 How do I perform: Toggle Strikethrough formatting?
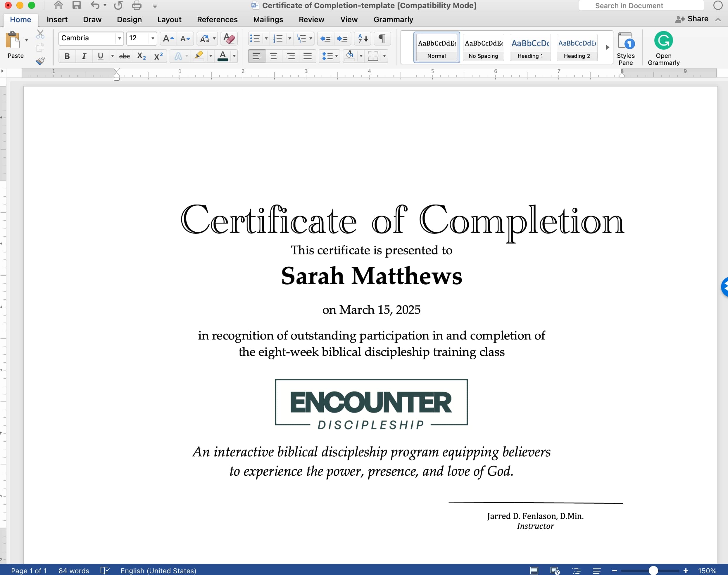click(x=125, y=56)
